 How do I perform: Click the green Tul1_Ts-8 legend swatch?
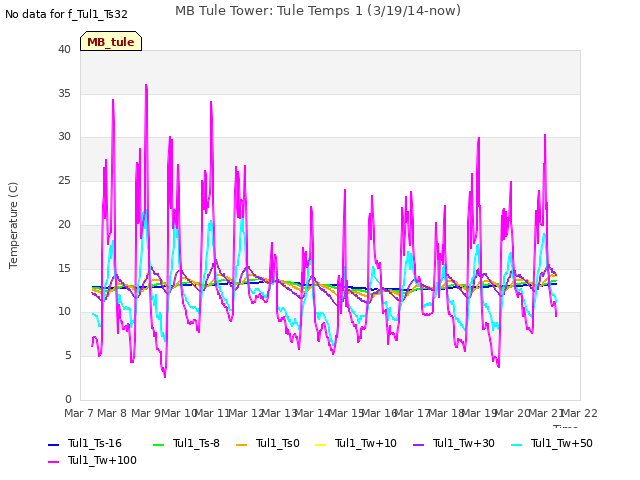click(x=158, y=444)
